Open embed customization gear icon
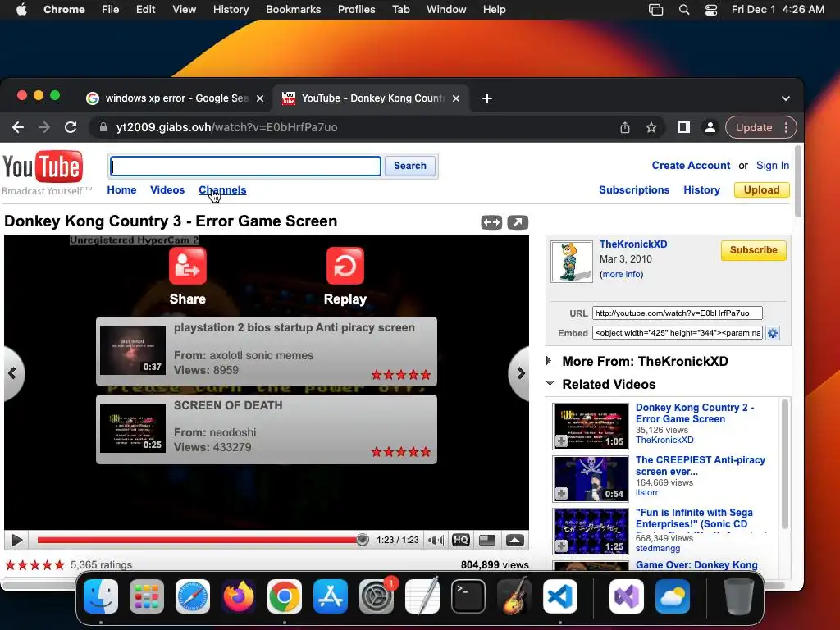The height and width of the screenshot is (630, 840). tap(773, 333)
